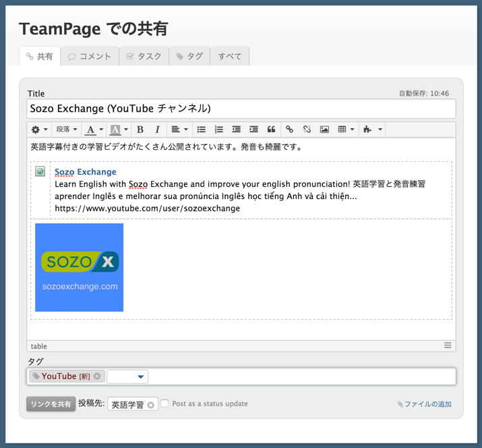
Task: Click the web page icon in preview
Action: 40,171
